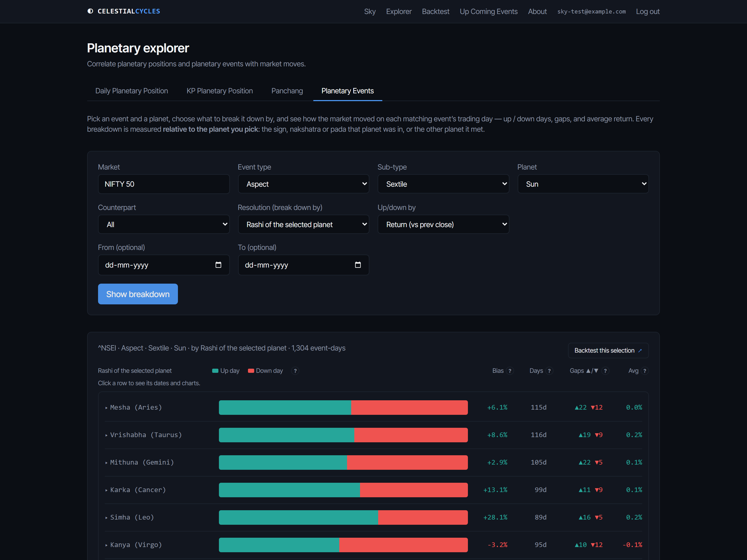This screenshot has width=747, height=560.
Task: Click the -0.1% average value for Kanya
Action: [632, 545]
